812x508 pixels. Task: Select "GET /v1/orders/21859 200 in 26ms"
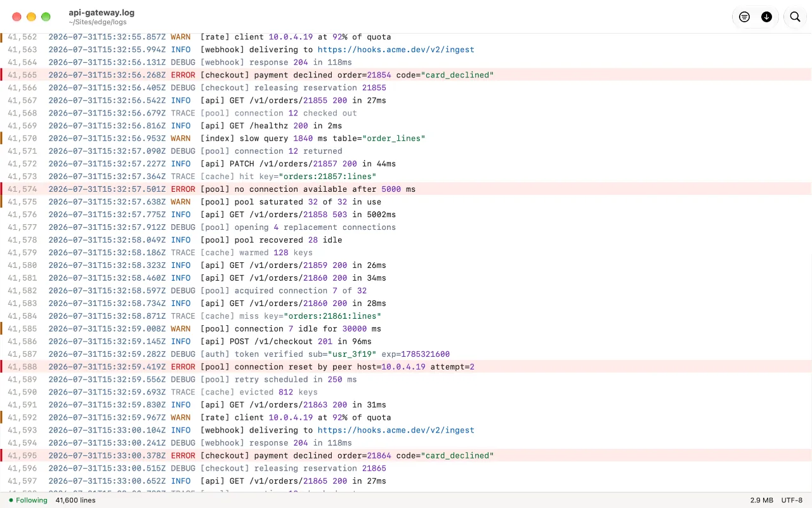(x=308, y=265)
